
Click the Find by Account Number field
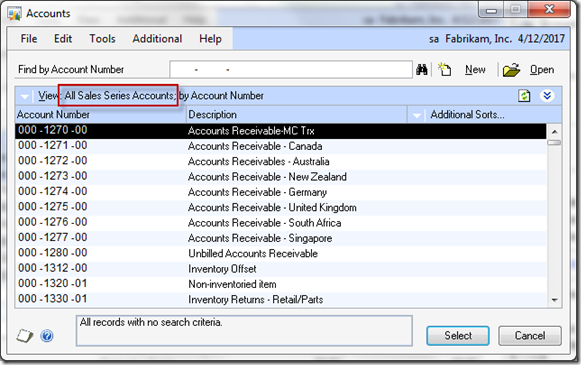pyautogui.click(x=291, y=69)
